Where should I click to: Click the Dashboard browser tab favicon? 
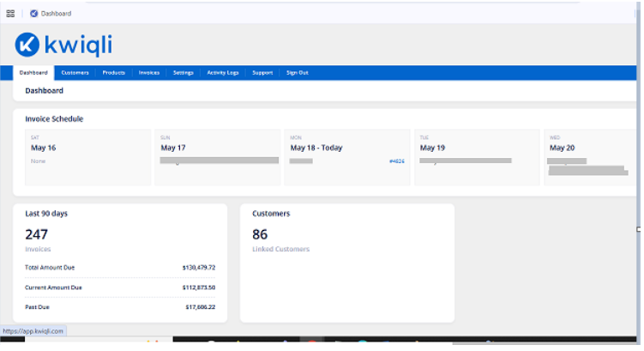(x=34, y=14)
